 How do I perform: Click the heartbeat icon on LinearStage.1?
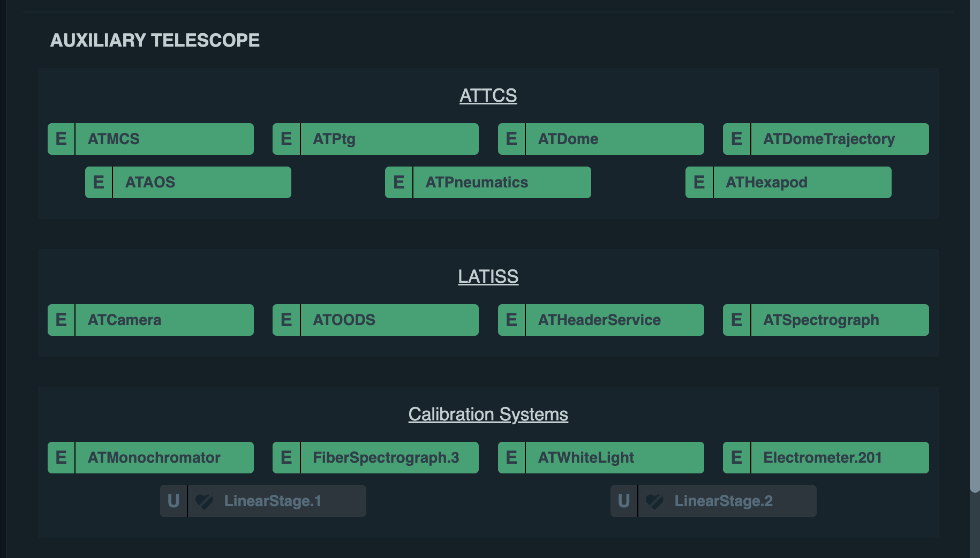204,501
